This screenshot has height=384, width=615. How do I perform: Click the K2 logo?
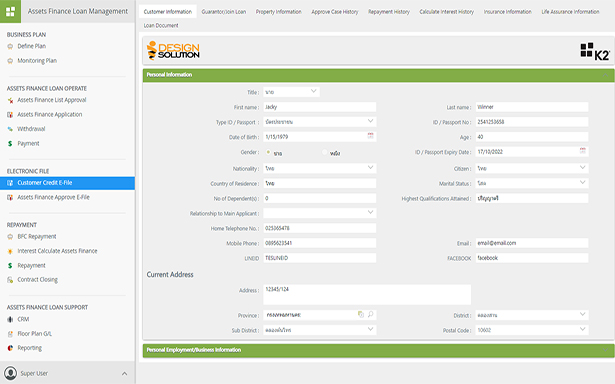[x=595, y=51]
